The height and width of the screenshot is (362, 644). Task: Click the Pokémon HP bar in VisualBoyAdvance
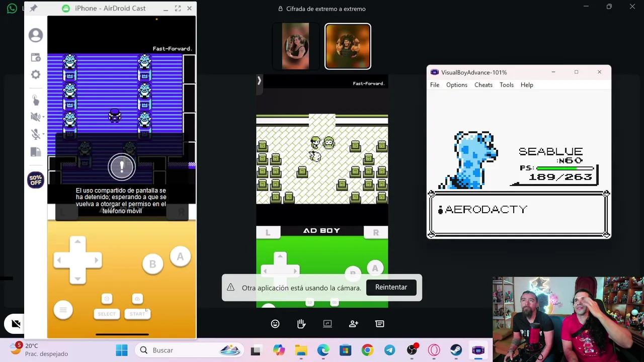point(566,168)
